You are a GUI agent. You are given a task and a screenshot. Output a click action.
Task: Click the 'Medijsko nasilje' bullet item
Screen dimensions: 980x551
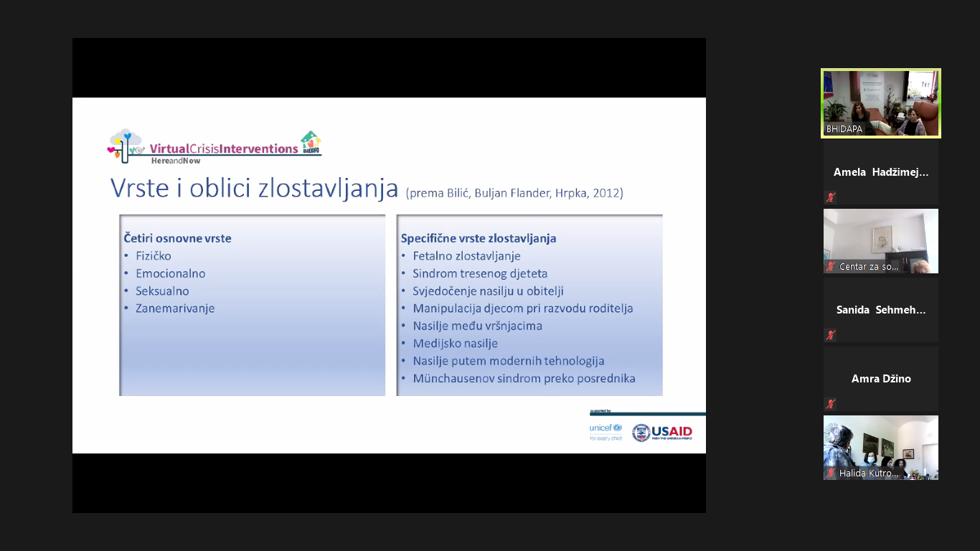coord(455,344)
